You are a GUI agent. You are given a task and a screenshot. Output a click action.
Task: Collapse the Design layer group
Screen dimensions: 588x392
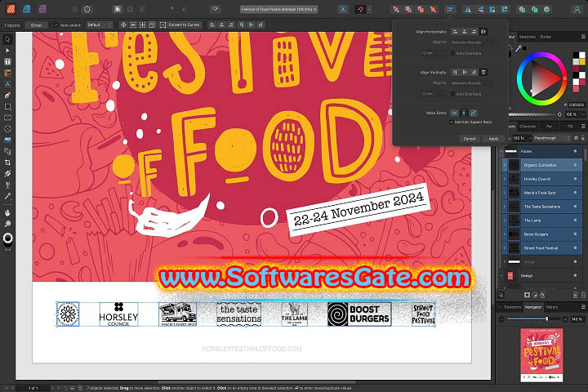(x=501, y=275)
